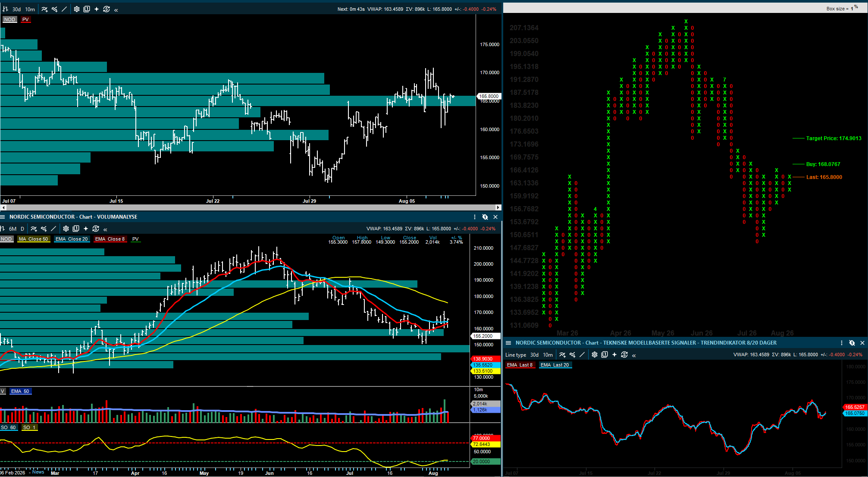Toggle PV legend label in top chart
The width and height of the screenshot is (868, 477).
click(x=25, y=19)
